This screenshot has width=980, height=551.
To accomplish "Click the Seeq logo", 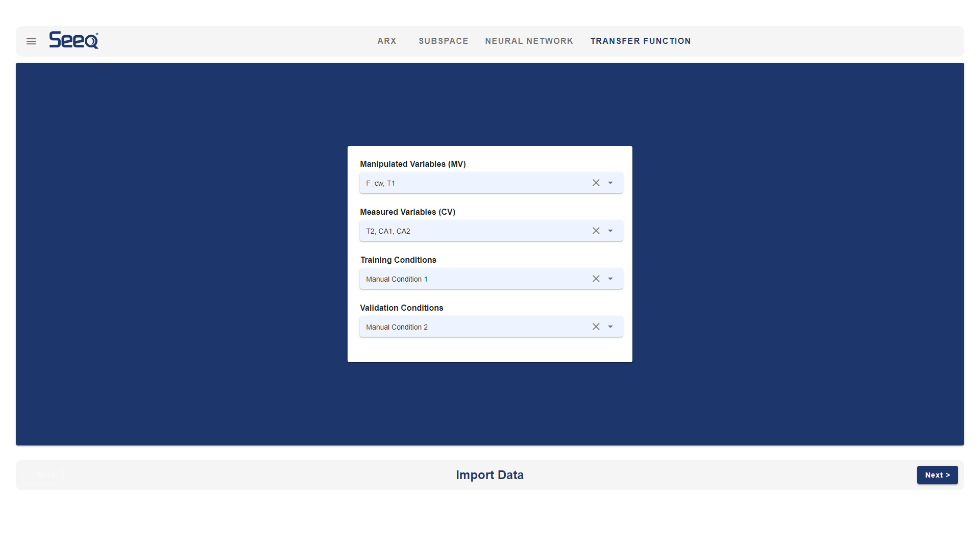I will pos(74,40).
